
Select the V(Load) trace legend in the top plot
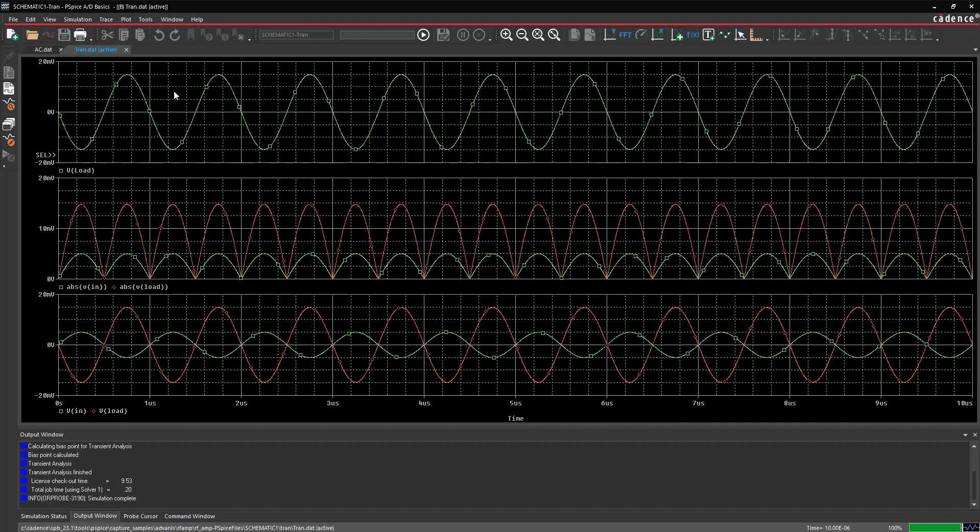(x=80, y=171)
